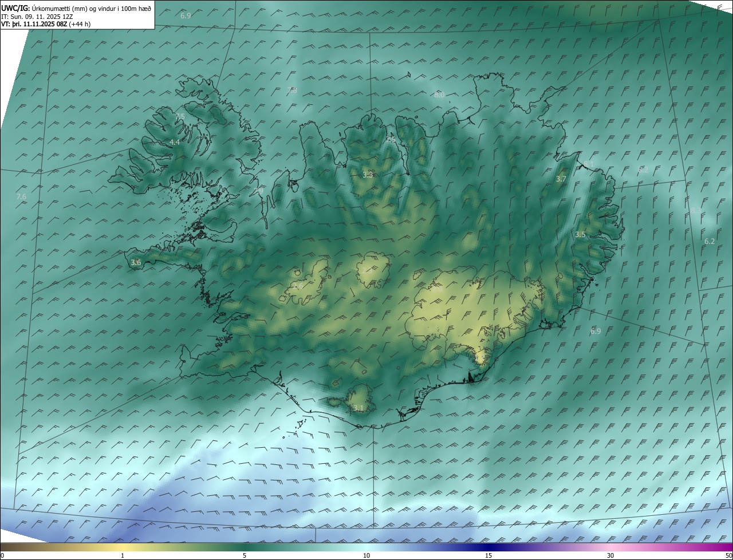Viewport: 733px width, 560px height.
Task: Select the "IT: Sun. 09. 11. 2025 12Z" line
Action: [x=37, y=16]
